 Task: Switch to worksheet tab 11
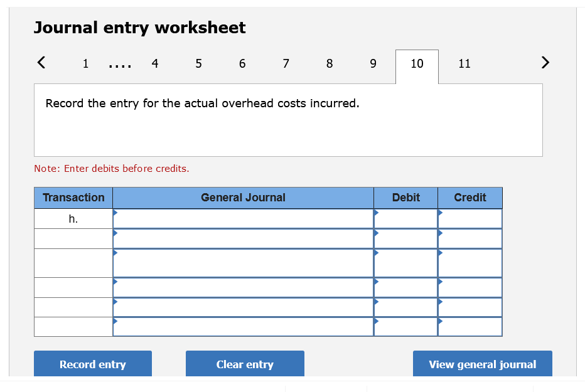pyautogui.click(x=464, y=64)
